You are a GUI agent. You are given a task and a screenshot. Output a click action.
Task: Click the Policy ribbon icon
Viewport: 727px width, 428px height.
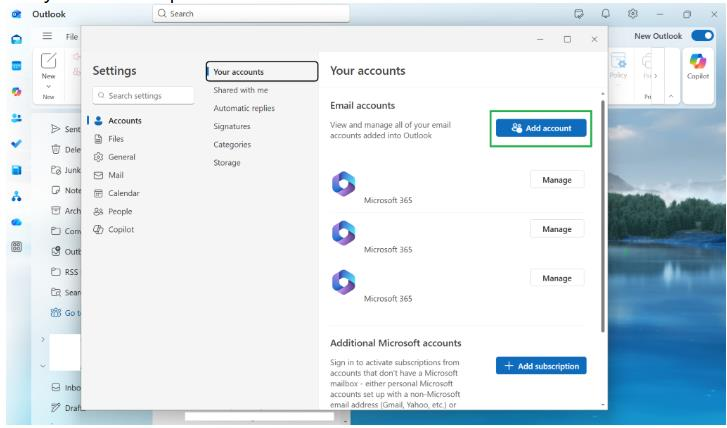coord(619,65)
